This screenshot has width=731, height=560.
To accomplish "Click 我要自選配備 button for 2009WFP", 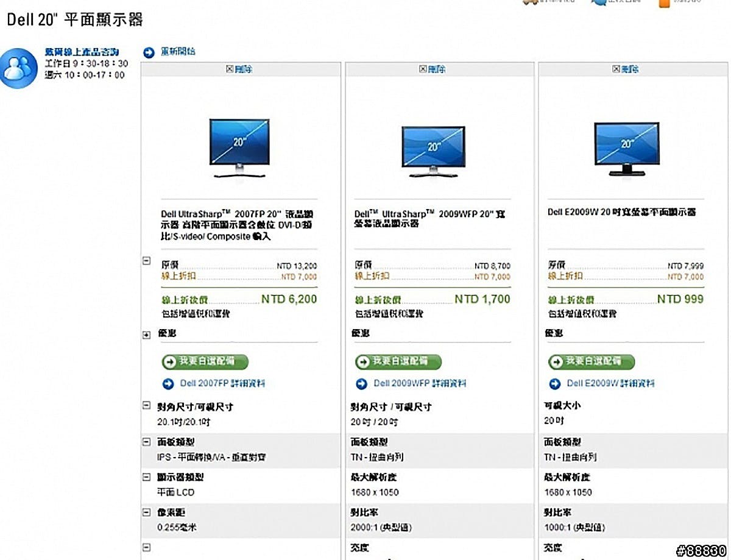I will click(x=398, y=361).
